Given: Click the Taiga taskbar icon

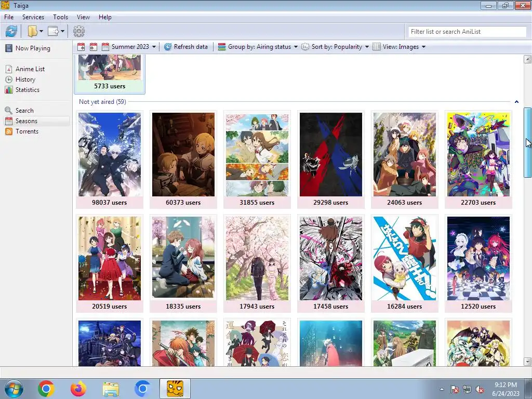Looking at the screenshot, I should pyautogui.click(x=175, y=389).
